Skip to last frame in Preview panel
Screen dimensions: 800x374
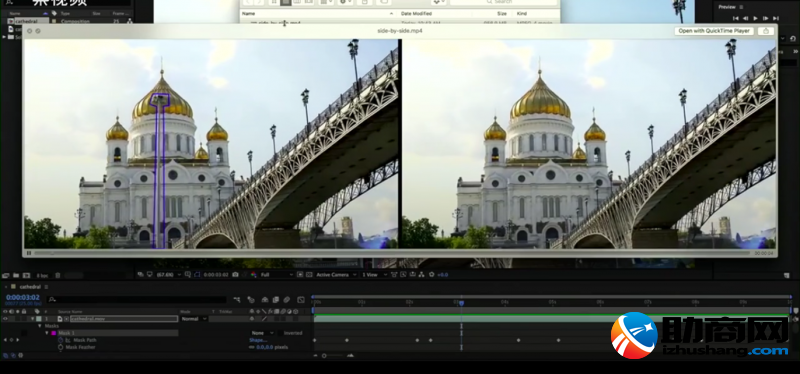tap(777, 18)
